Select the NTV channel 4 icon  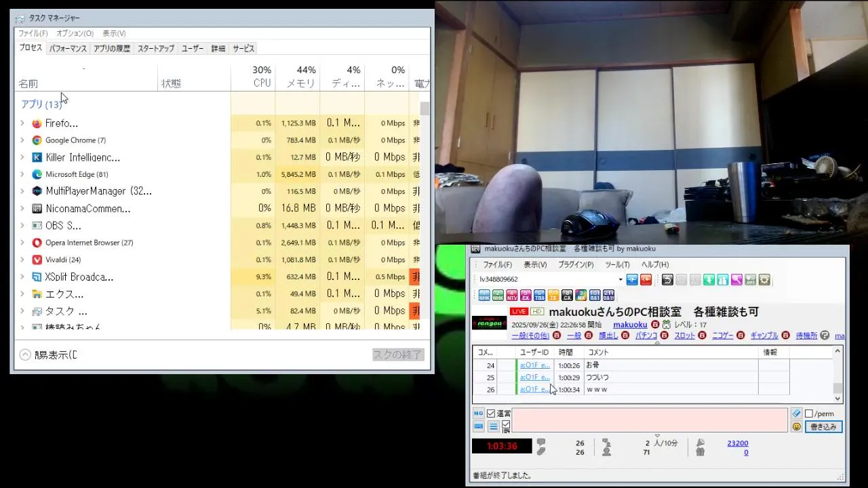click(512, 296)
